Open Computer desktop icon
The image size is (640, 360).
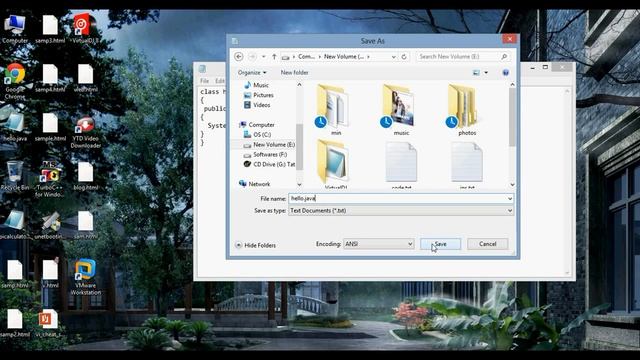(x=15, y=29)
